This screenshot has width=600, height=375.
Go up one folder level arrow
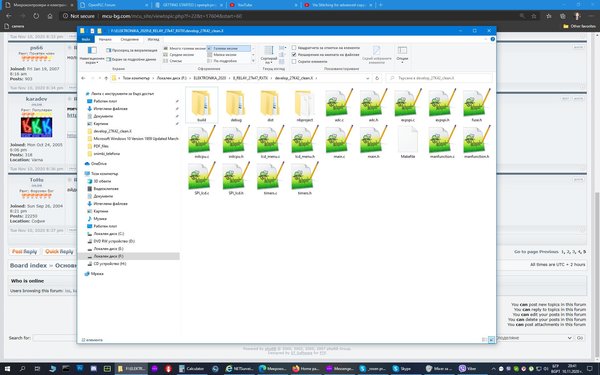[106, 78]
